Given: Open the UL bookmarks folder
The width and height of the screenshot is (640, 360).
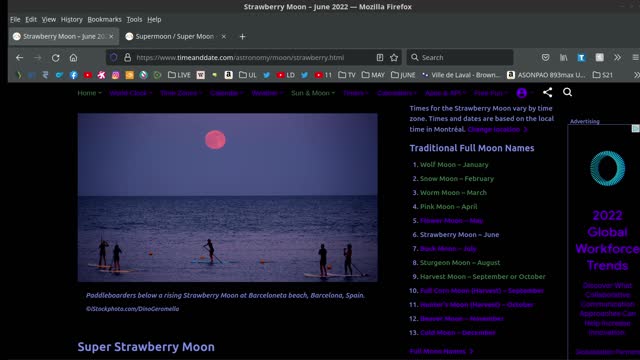Looking at the screenshot, I should [x=248, y=75].
